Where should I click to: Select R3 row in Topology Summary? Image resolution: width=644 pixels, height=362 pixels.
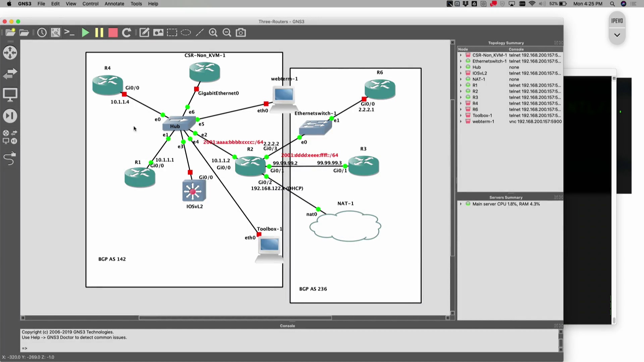(510, 97)
